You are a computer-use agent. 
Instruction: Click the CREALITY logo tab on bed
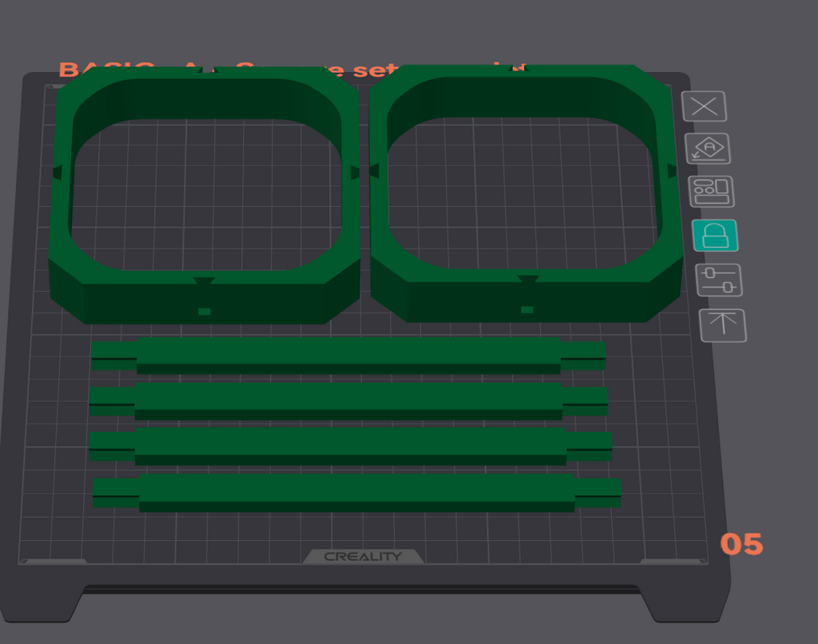click(363, 556)
